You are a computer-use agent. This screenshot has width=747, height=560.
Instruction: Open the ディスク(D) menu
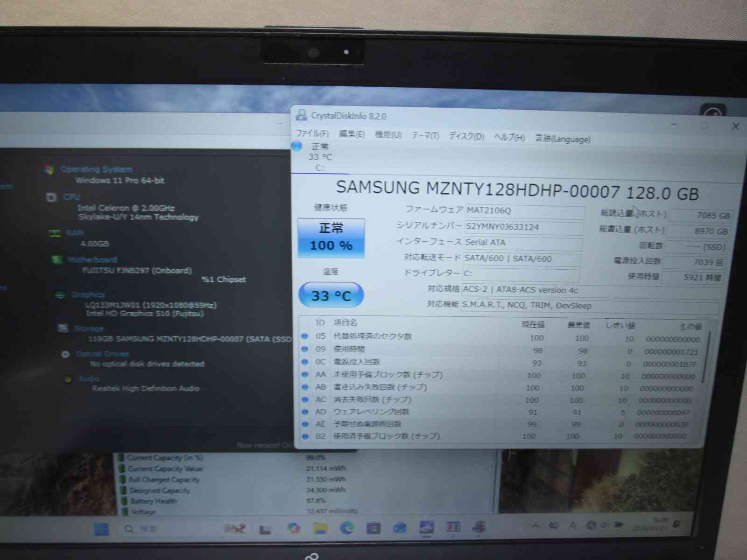click(x=466, y=136)
